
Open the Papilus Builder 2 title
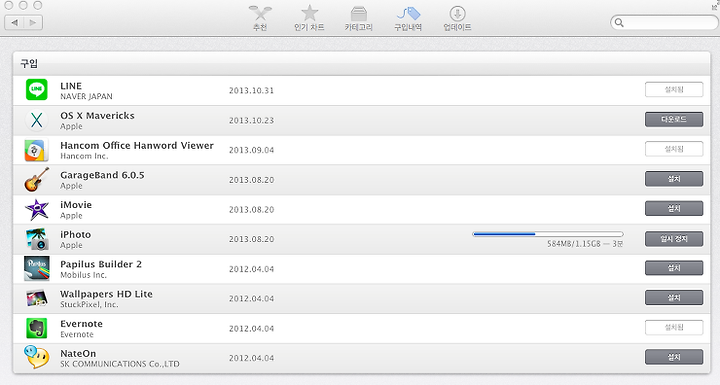101,264
